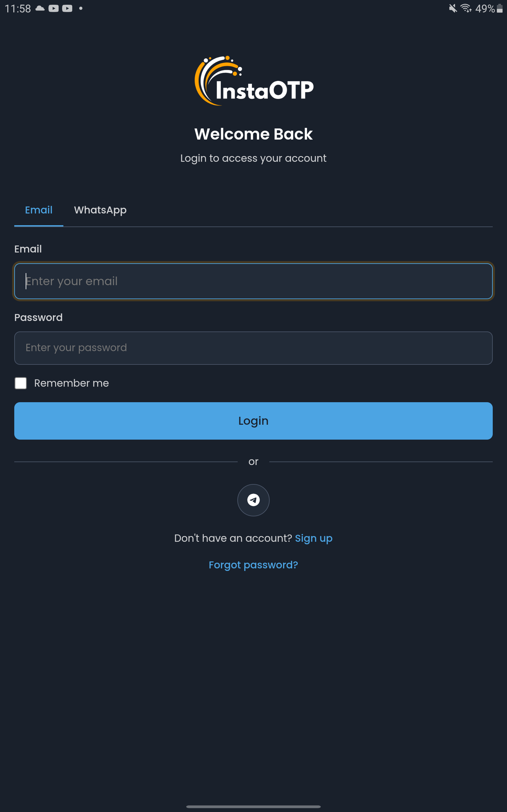Image resolution: width=507 pixels, height=812 pixels.
Task: Select the Email tab
Action: [x=39, y=210]
